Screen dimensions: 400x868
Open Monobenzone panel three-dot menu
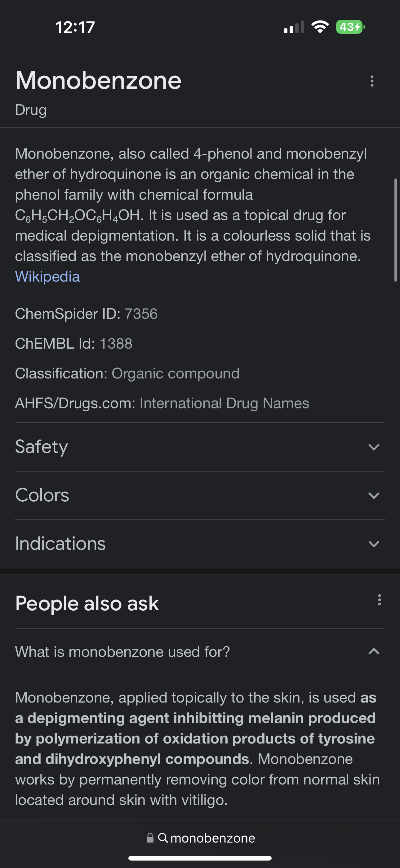[372, 81]
